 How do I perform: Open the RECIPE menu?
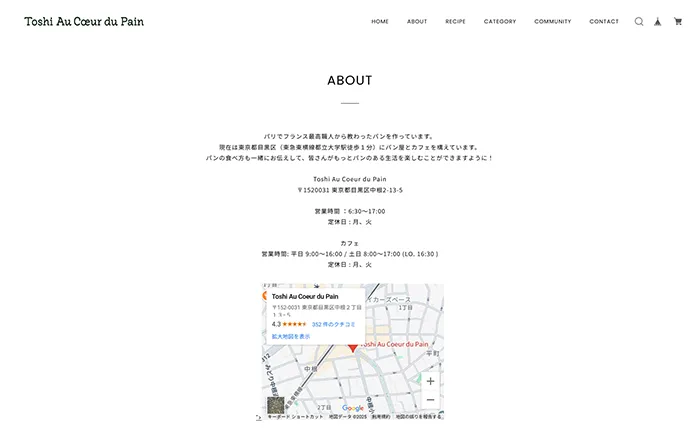click(x=455, y=21)
